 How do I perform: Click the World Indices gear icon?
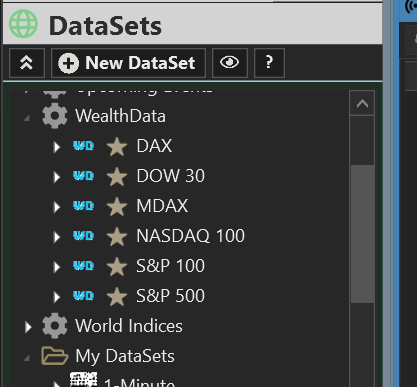55,326
